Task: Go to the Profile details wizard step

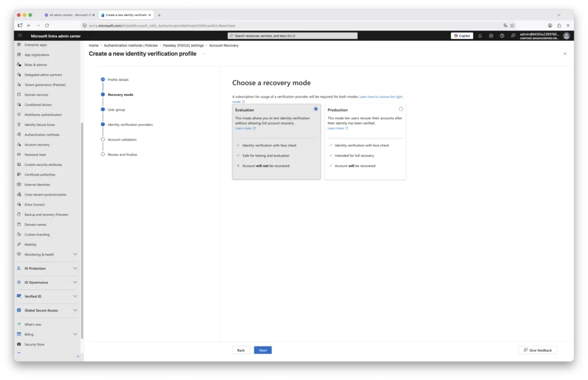Action: point(118,79)
